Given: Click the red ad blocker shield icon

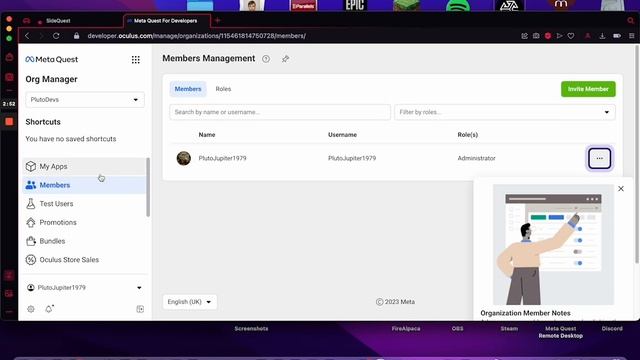Looking at the screenshot, I should point(548,36).
